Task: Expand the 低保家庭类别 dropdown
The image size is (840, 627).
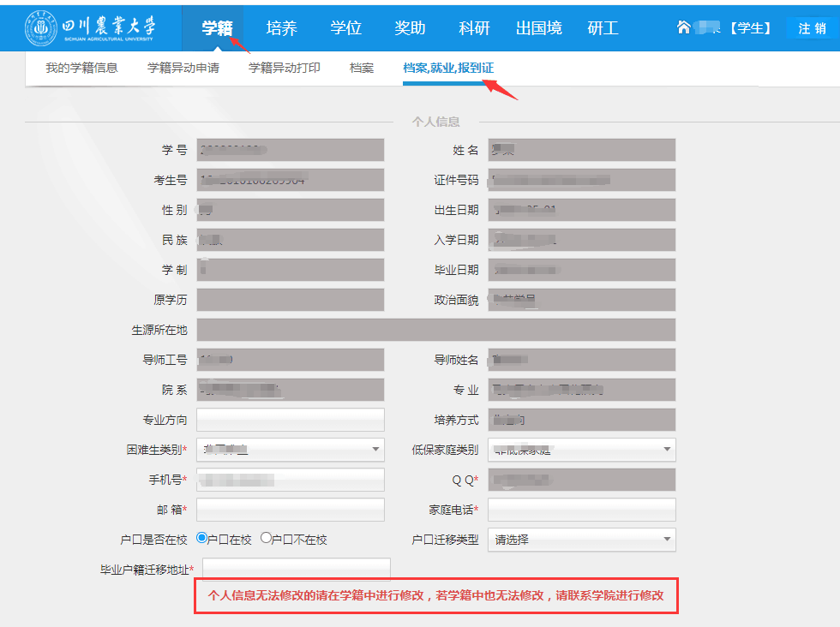Action: pos(581,449)
